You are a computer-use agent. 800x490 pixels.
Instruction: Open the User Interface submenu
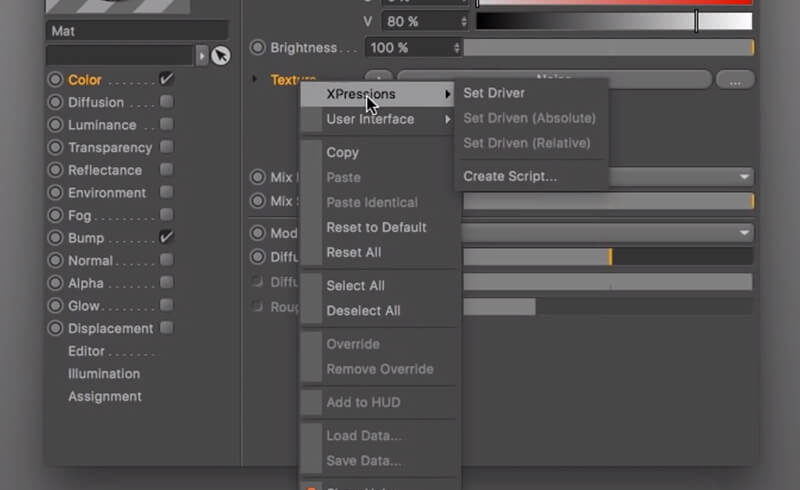coord(377,119)
